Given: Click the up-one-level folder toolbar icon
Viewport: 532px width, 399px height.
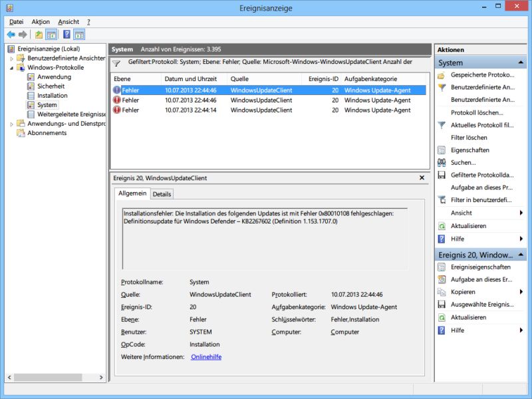Looking at the screenshot, I should [x=39, y=35].
